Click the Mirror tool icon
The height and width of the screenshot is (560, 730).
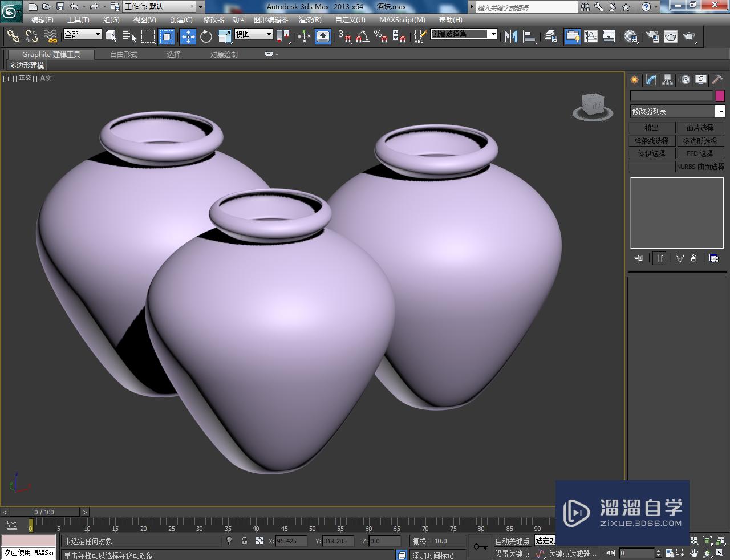click(510, 36)
